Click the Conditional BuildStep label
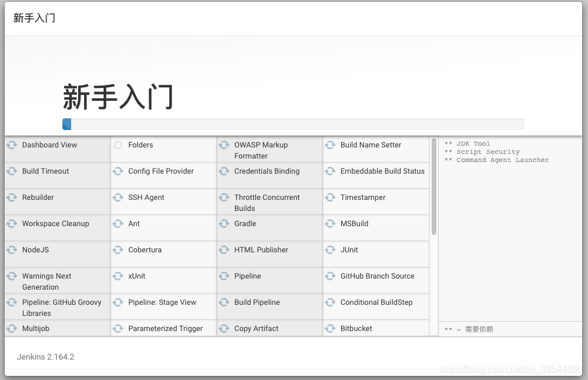This screenshot has height=380, width=588. coord(376,302)
